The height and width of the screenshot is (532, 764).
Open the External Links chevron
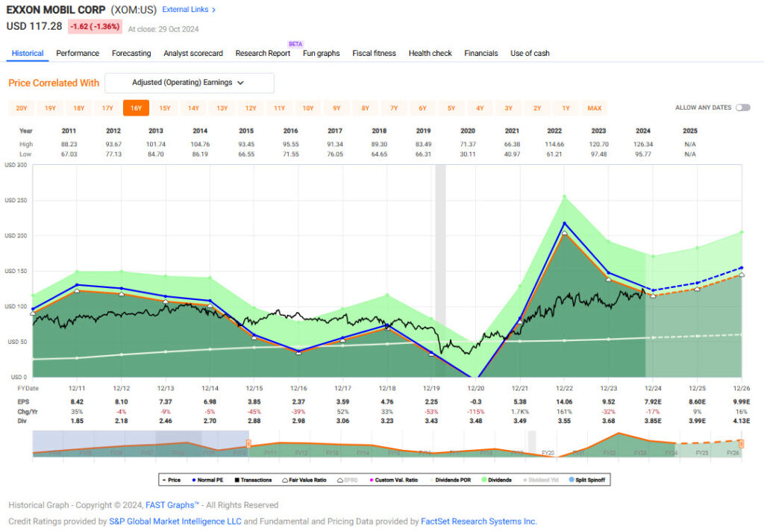213,10
